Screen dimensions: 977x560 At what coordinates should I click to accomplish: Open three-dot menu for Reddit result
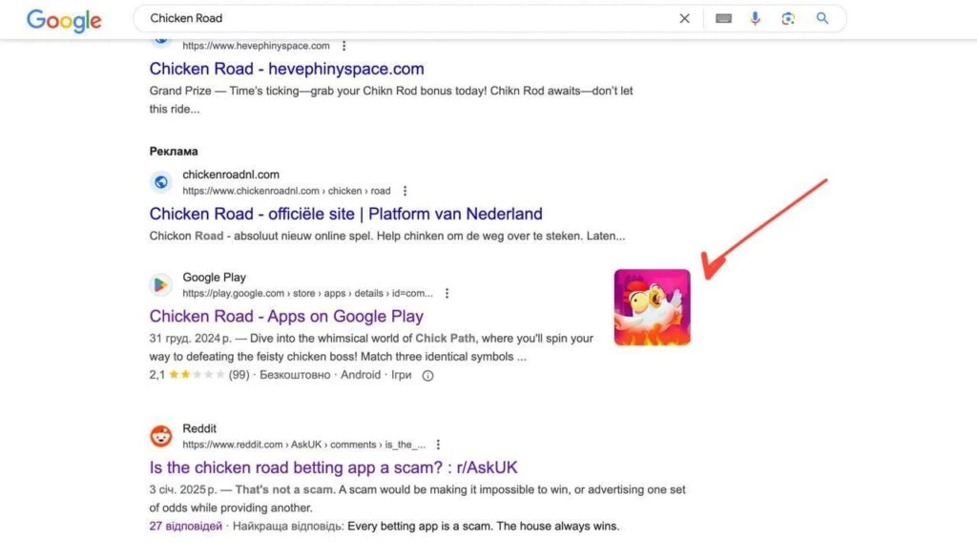pos(438,445)
